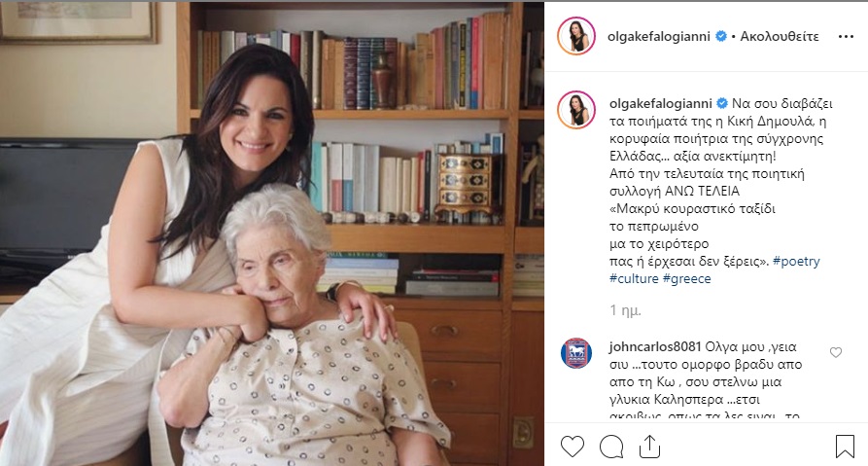Open the #poetry hashtag

coord(796,261)
